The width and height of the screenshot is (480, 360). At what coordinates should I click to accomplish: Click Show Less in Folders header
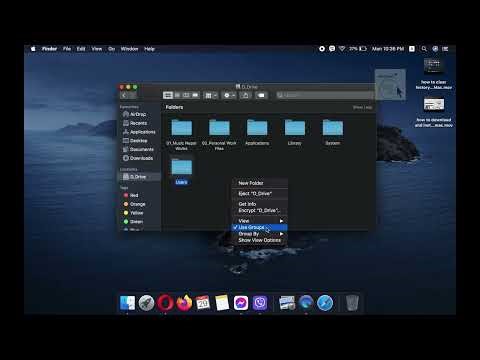pos(362,107)
